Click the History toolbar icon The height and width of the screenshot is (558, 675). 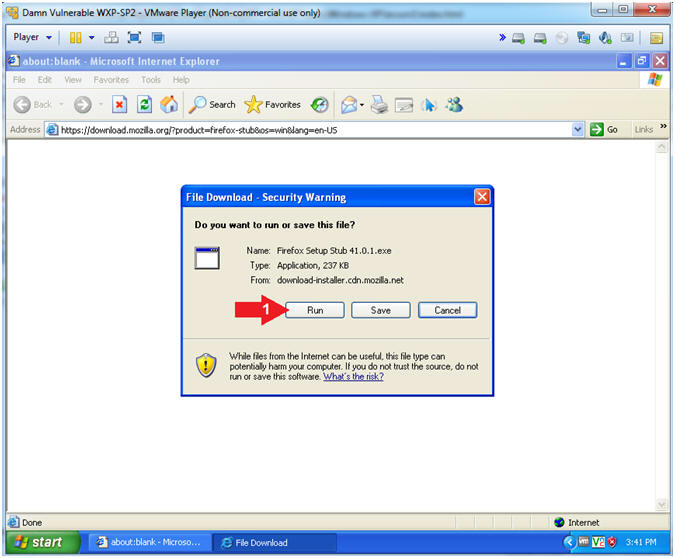click(x=319, y=105)
